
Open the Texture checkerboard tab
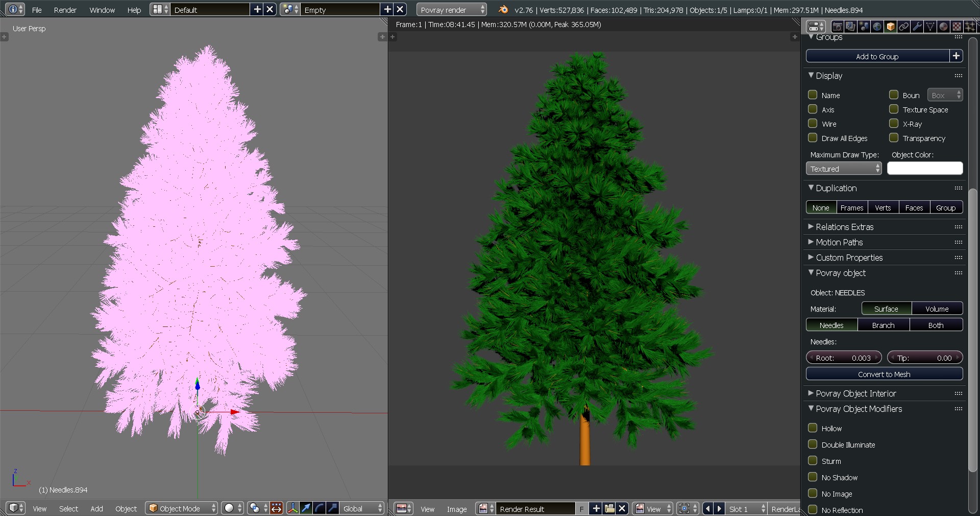pos(957,27)
